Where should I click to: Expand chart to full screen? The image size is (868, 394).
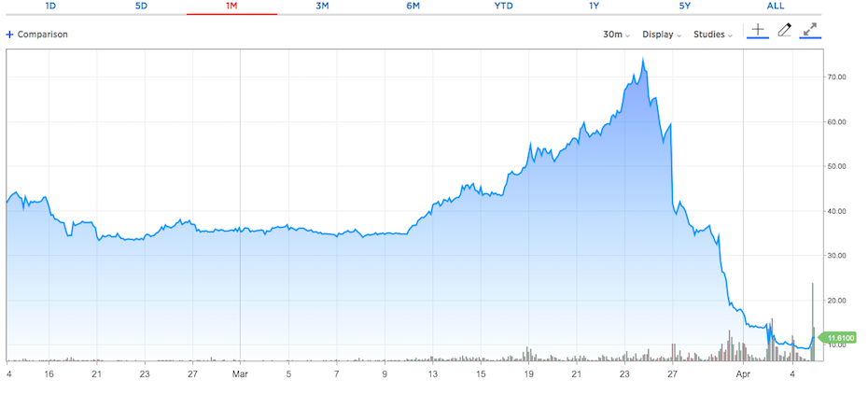(x=810, y=30)
